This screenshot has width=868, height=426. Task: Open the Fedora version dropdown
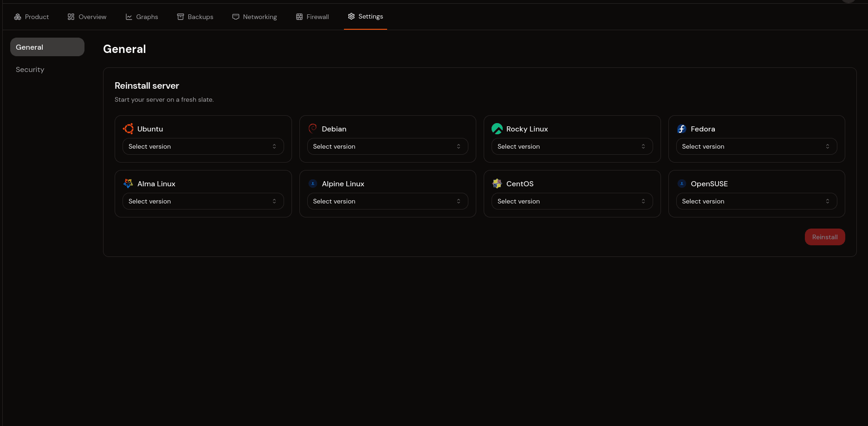[x=757, y=146]
